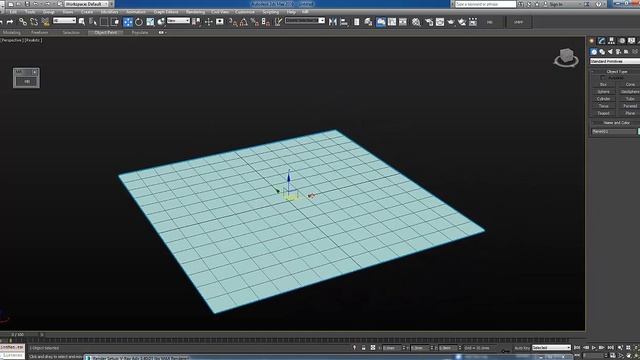Screen dimensions: 640x360
Task: Open the Create menu
Action: click(x=87, y=12)
